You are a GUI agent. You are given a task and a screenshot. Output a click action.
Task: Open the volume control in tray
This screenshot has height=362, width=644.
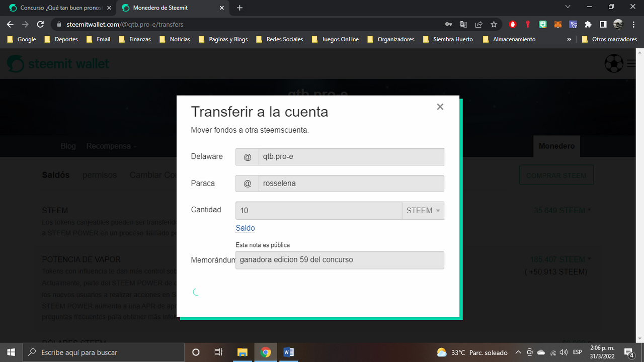pyautogui.click(x=563, y=352)
